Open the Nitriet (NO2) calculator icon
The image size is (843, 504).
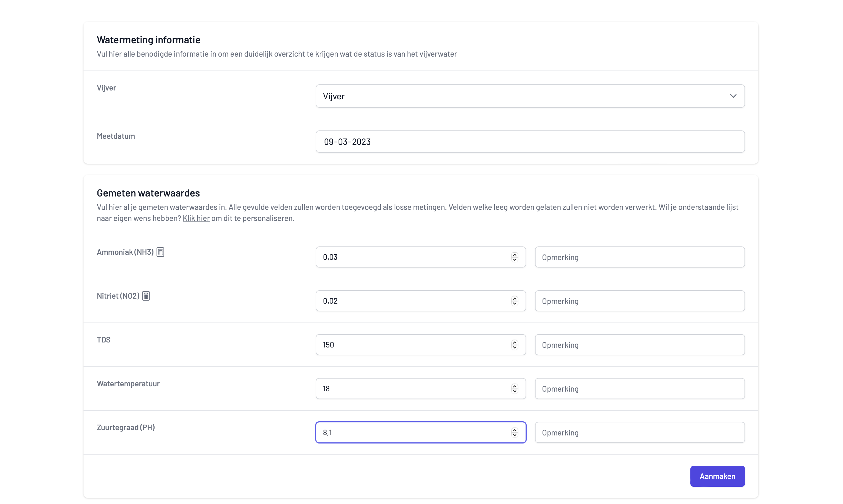[146, 296]
